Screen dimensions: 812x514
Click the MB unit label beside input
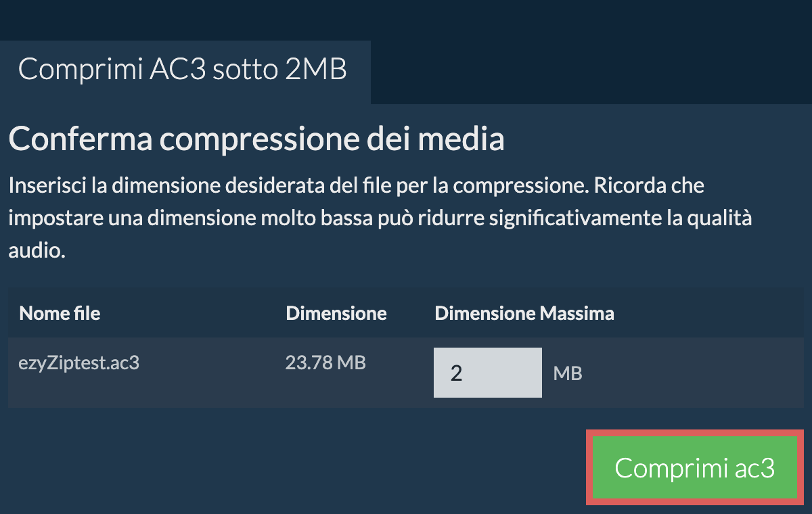pyautogui.click(x=568, y=373)
